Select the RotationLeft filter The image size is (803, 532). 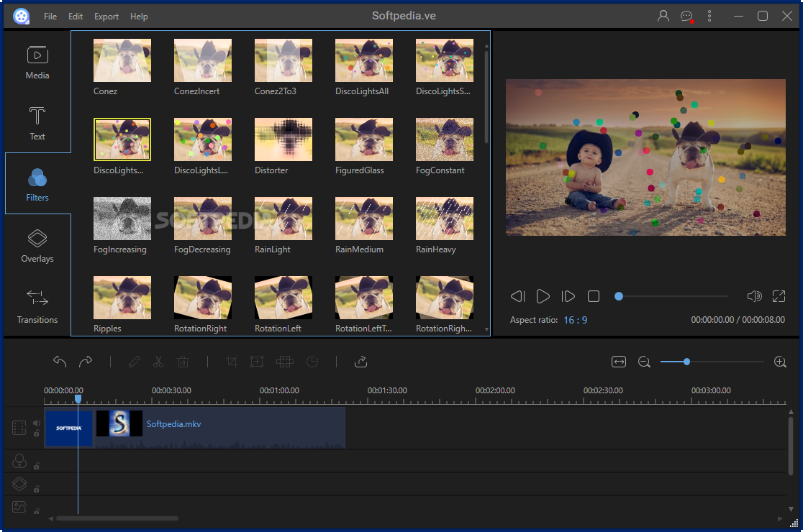pyautogui.click(x=283, y=298)
